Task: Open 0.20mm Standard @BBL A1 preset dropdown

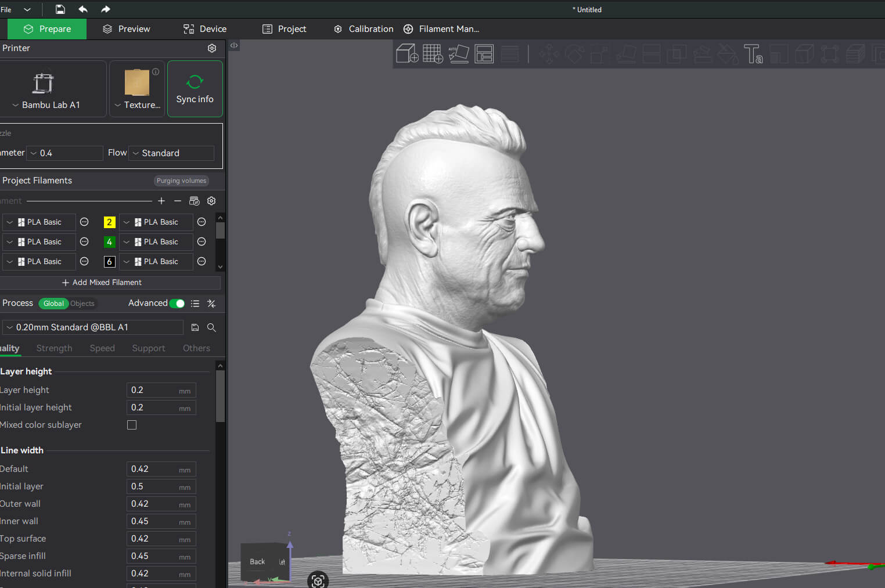Action: point(93,327)
